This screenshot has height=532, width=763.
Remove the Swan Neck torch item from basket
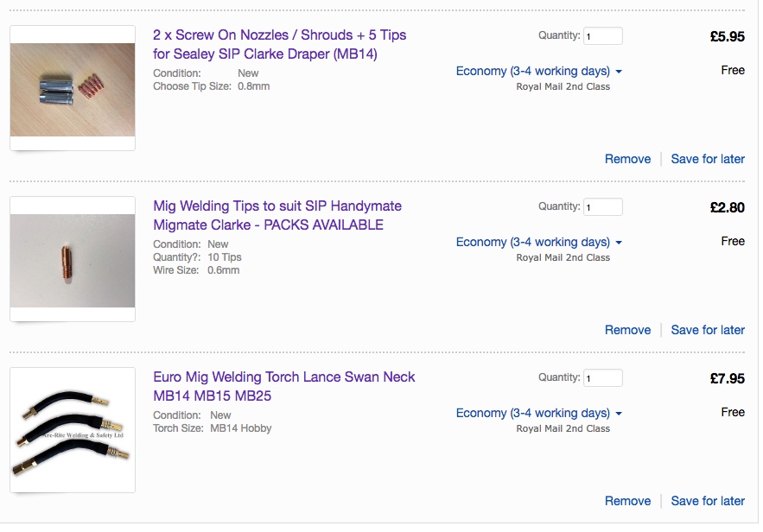click(627, 501)
